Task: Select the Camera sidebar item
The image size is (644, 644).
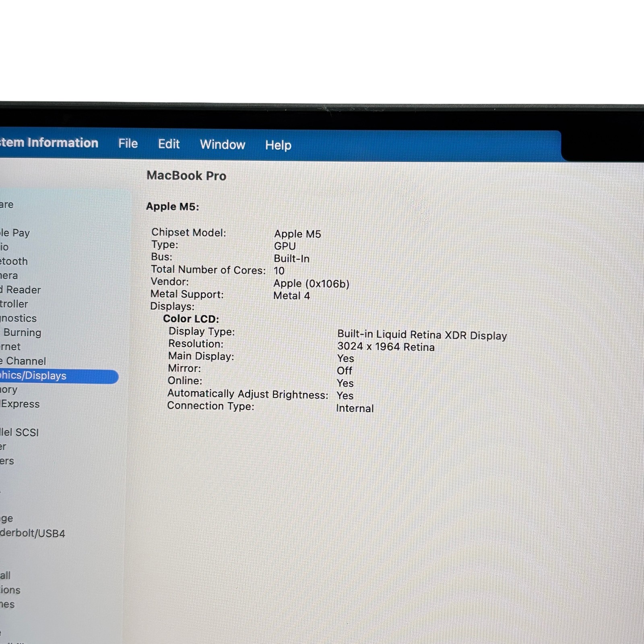Action: tap(9, 276)
